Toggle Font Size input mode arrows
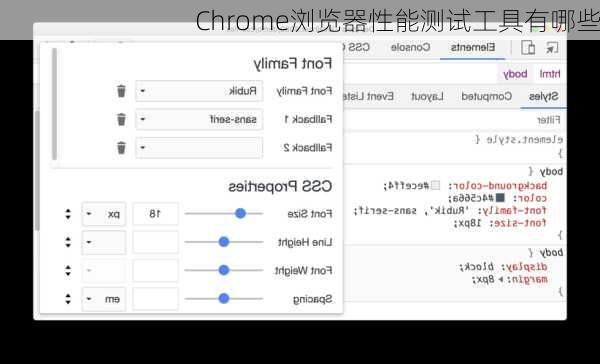 tap(68, 214)
